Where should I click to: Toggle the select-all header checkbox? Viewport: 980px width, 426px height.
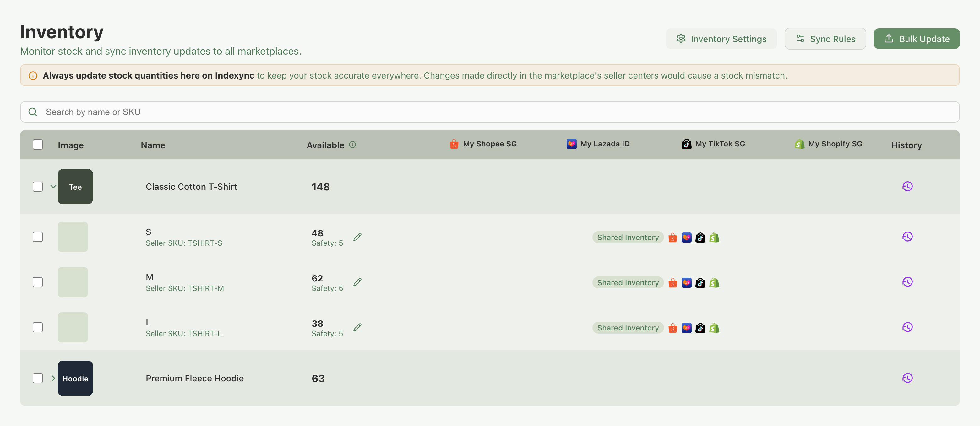pos(38,145)
